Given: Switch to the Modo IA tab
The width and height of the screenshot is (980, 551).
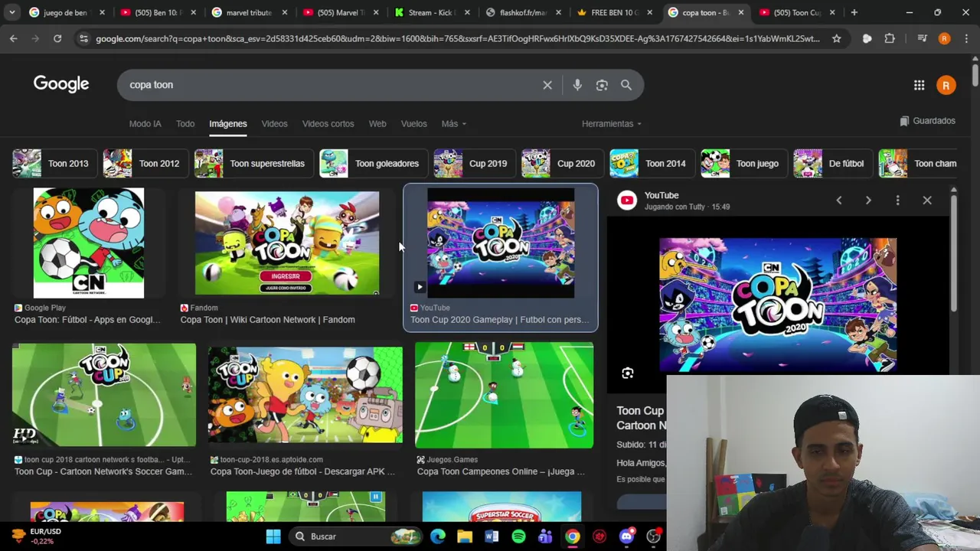Looking at the screenshot, I should pos(145,124).
